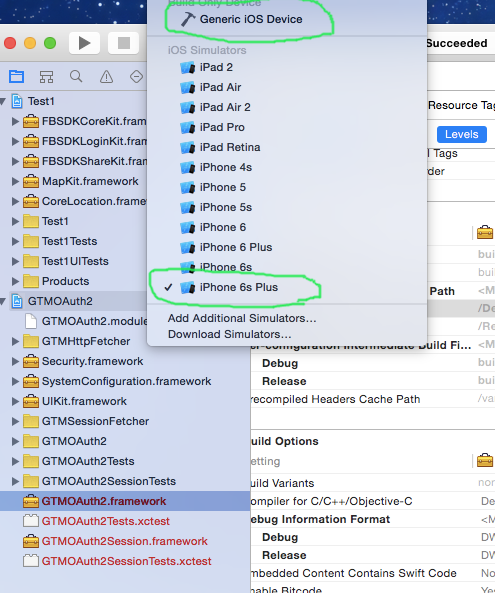The height and width of the screenshot is (593, 495).
Task: Click GTMOAuth2SessionTests.xctest bundle icon
Action: pyautogui.click(x=31, y=561)
